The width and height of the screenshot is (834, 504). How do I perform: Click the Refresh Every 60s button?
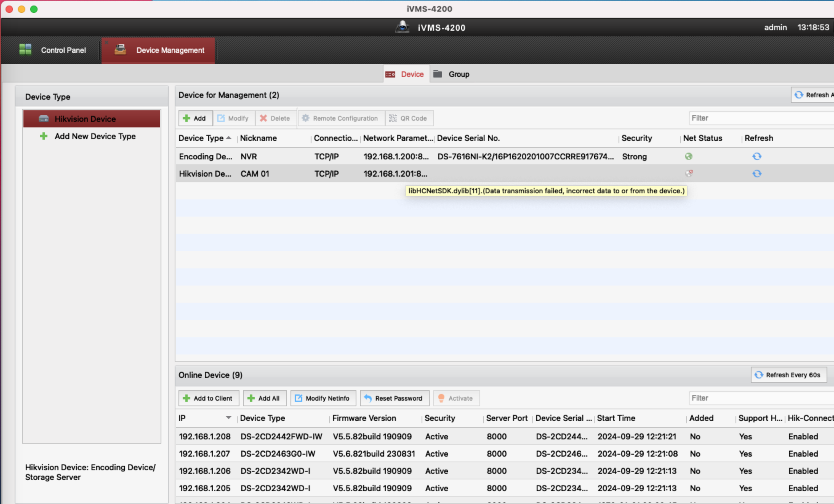[x=788, y=375]
